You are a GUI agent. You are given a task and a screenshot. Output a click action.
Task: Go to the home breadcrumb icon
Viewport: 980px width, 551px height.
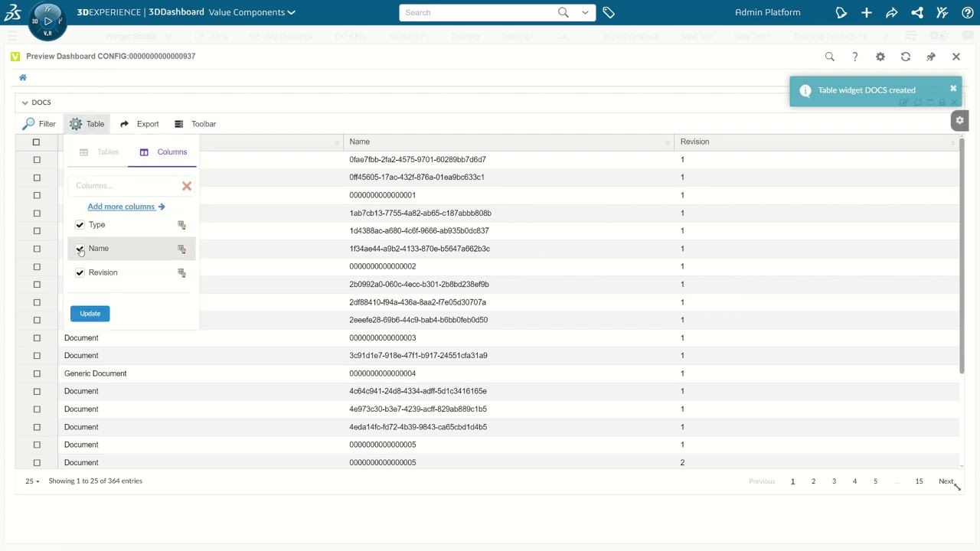[23, 77]
